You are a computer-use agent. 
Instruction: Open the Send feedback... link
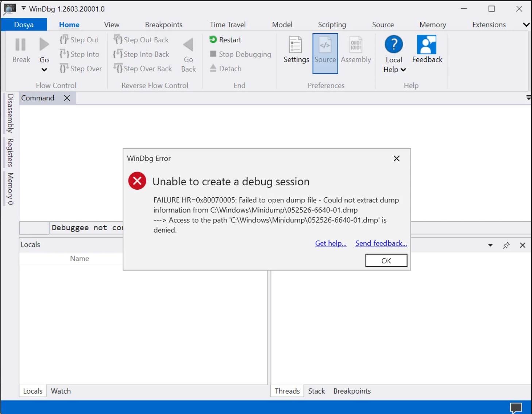(381, 243)
